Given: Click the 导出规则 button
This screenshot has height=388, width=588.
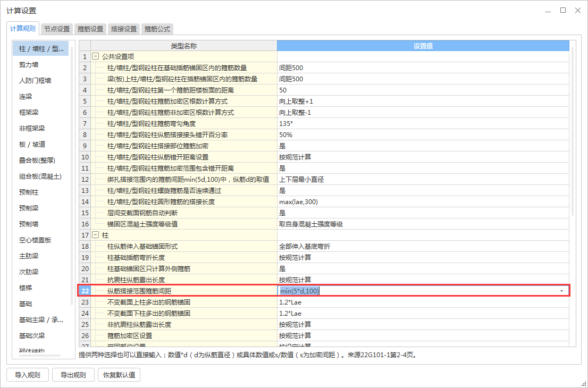Looking at the screenshot, I should (x=73, y=375).
